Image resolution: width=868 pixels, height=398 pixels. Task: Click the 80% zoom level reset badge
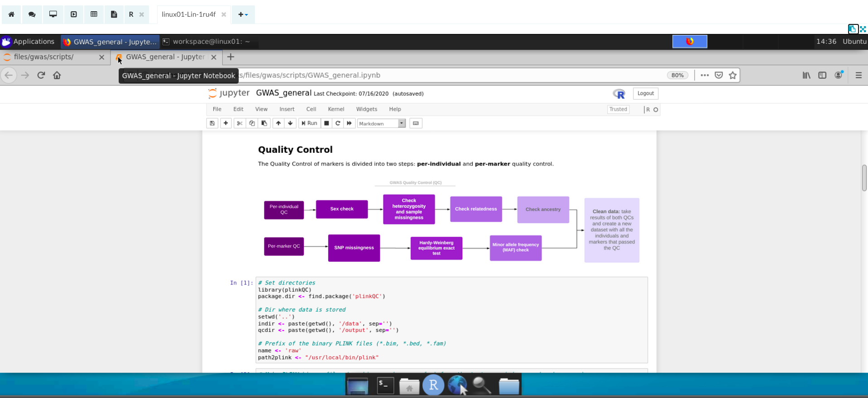pyautogui.click(x=677, y=75)
